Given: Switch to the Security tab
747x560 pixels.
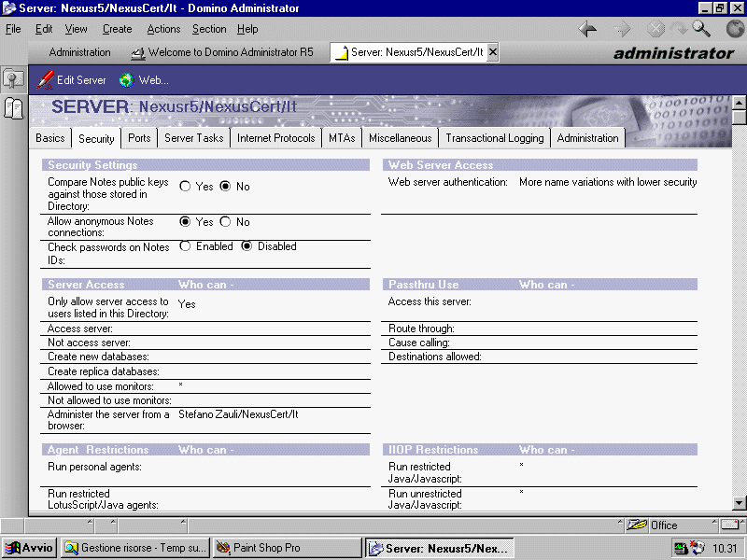Looking at the screenshot, I should 96,138.
